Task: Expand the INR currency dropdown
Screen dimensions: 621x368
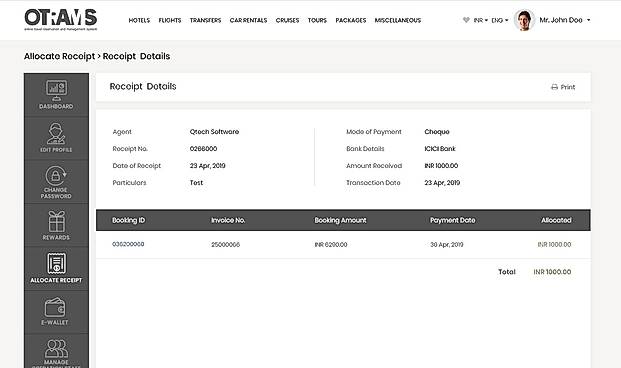Action: point(480,20)
